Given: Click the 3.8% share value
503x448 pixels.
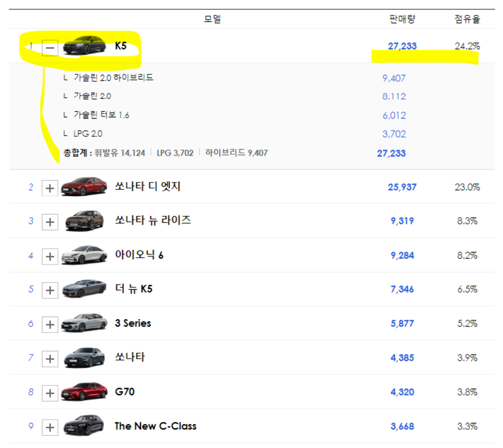Looking at the screenshot, I should click(x=467, y=392).
